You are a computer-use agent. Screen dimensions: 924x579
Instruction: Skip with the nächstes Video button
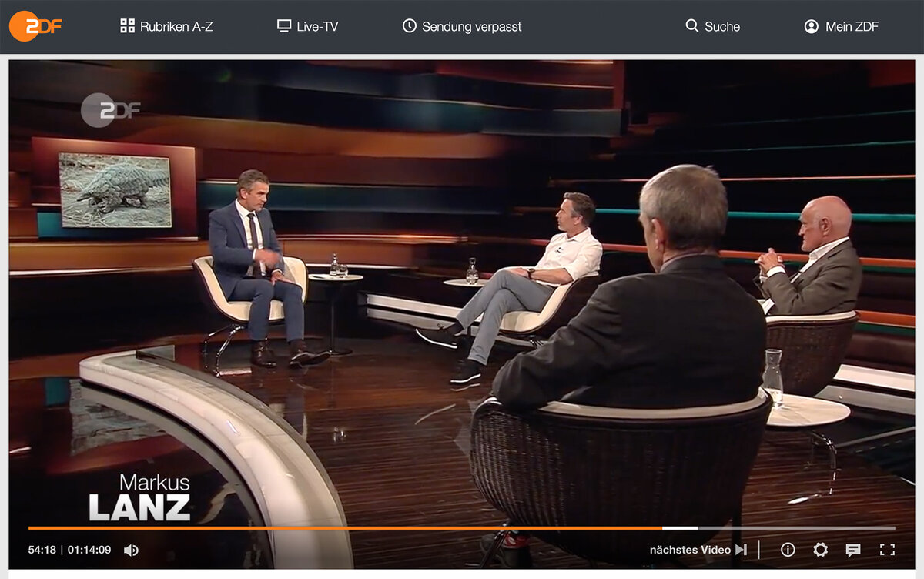pos(698,550)
